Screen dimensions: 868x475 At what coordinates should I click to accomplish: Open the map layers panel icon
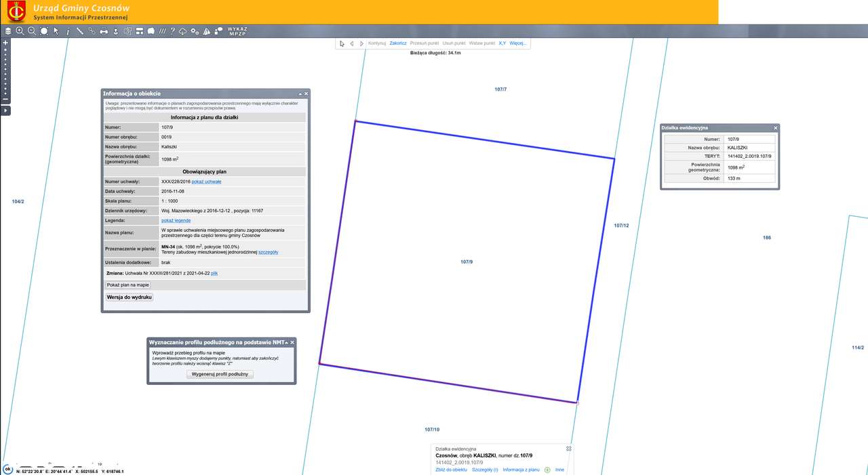tap(8, 31)
